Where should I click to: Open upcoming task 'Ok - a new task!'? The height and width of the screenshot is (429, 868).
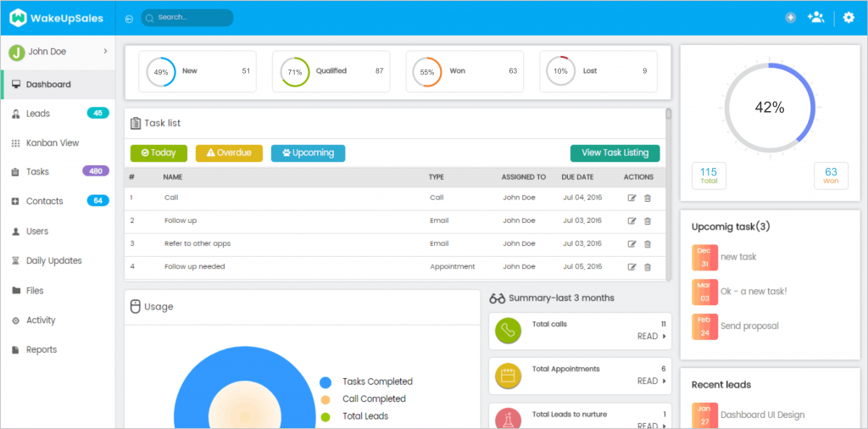(754, 292)
